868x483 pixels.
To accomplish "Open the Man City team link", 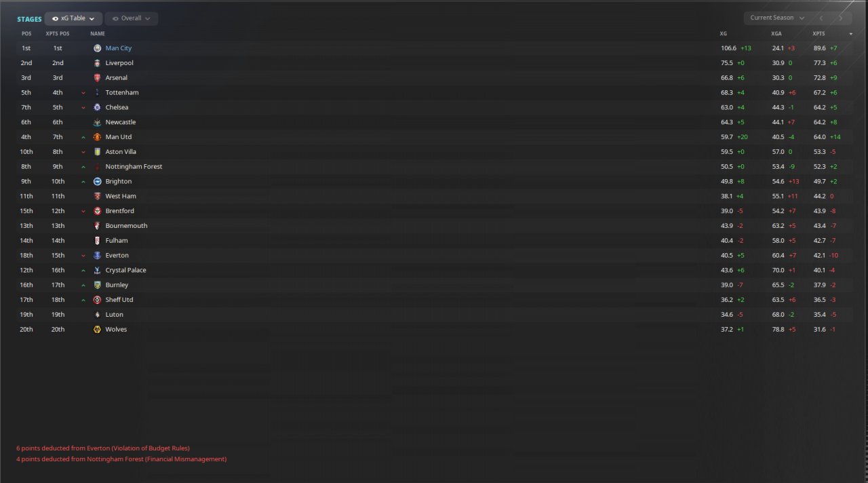I will [119, 48].
